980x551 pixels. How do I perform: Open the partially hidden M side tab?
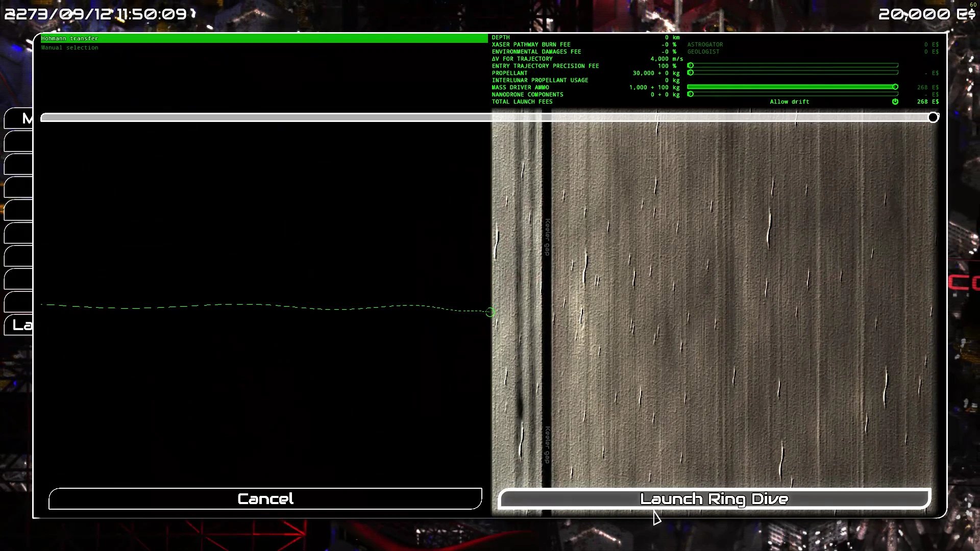pos(19,118)
